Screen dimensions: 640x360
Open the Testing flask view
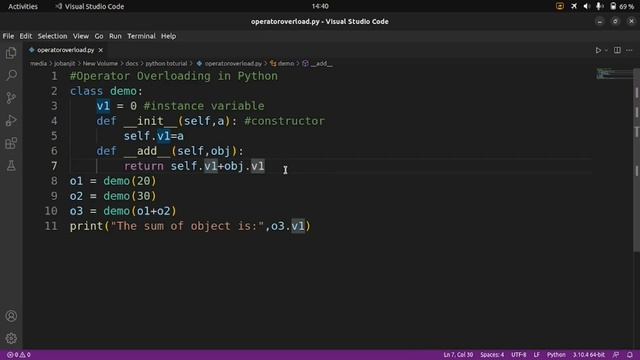[x=11, y=166]
